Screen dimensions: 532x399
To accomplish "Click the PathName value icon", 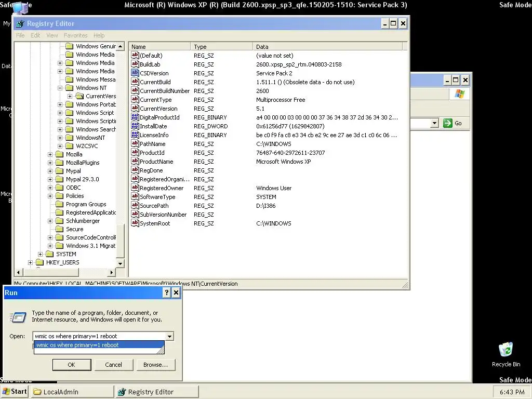I will point(135,143).
